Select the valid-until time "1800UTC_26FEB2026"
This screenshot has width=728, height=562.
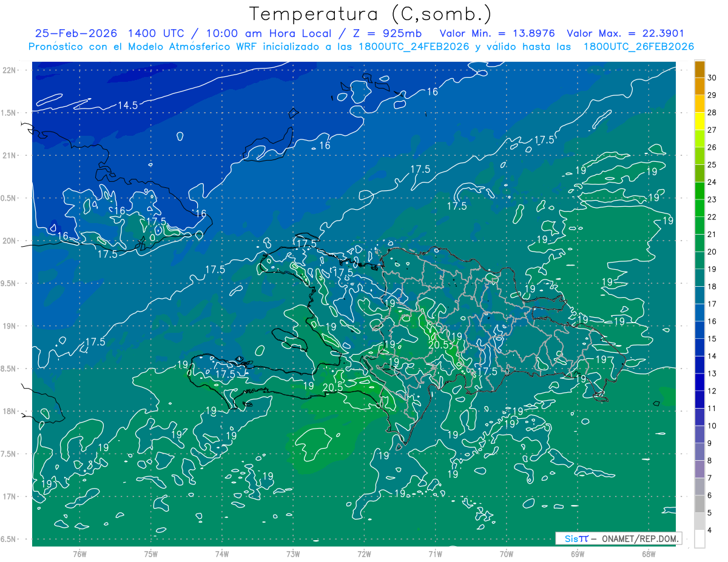point(639,47)
